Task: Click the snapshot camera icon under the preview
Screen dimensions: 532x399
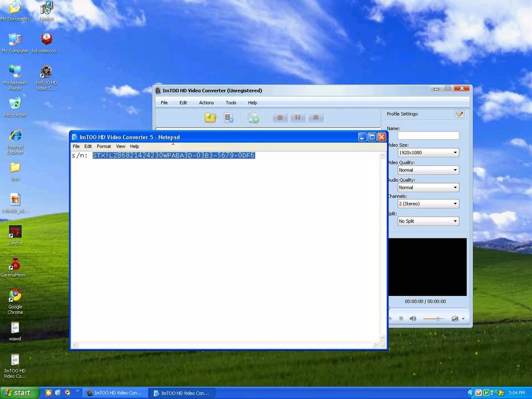Action: (455, 319)
